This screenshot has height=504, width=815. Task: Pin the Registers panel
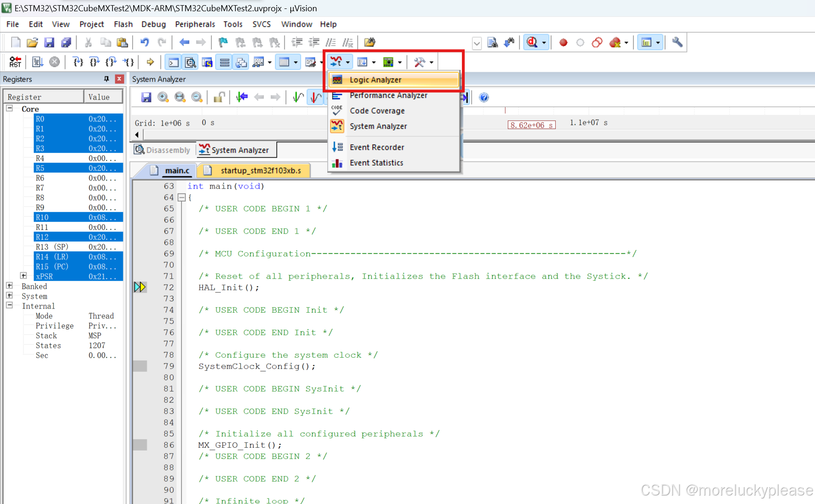coord(106,79)
